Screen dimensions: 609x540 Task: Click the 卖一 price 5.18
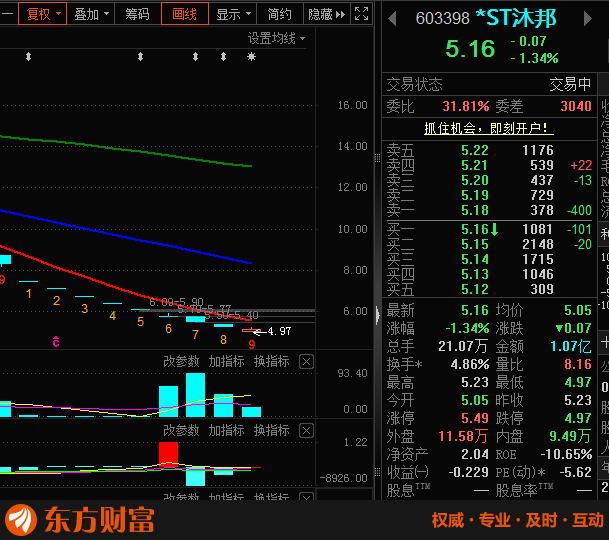(x=475, y=210)
